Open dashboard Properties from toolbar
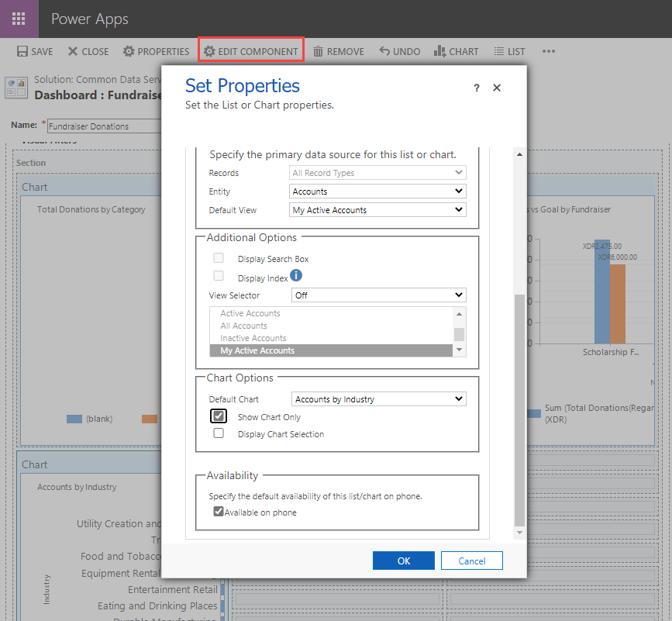The image size is (672, 621). coord(156,51)
